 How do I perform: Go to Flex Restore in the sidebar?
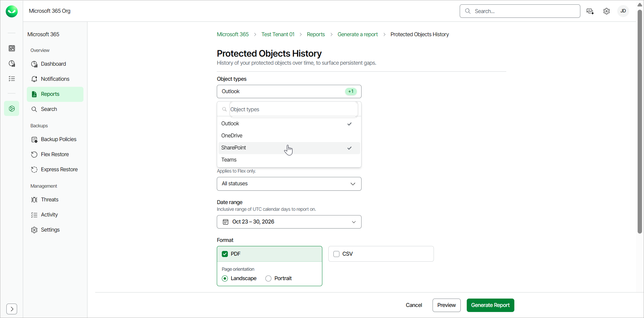coord(55,154)
